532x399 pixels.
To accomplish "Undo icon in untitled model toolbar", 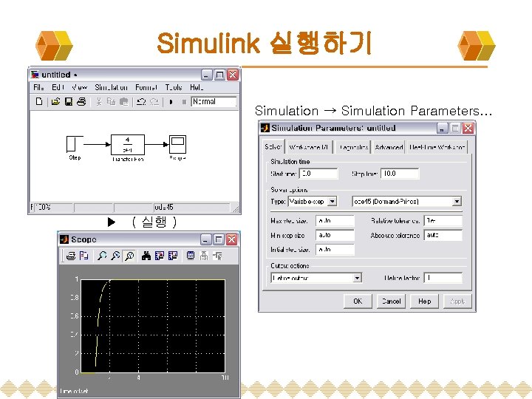I will (x=141, y=101).
